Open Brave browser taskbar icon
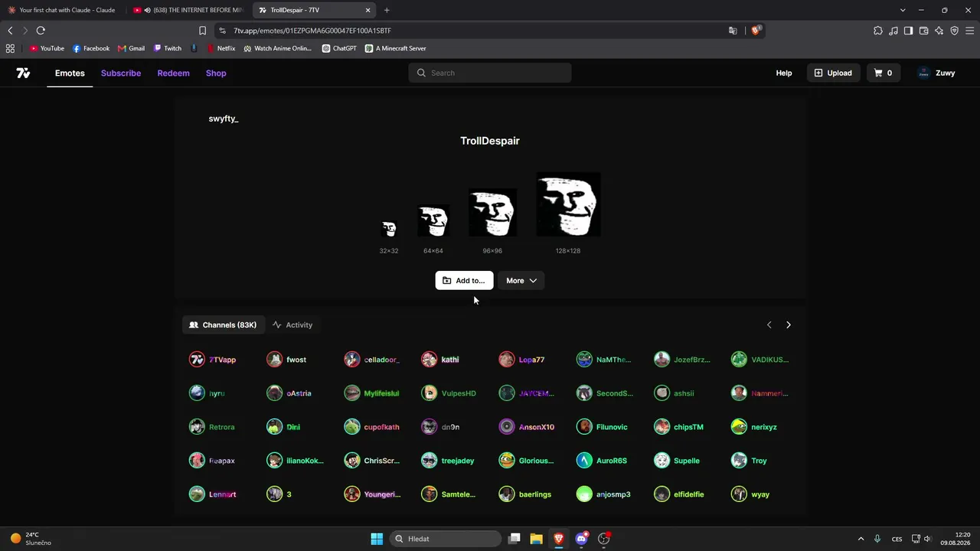The height and width of the screenshot is (551, 980). pyautogui.click(x=559, y=539)
